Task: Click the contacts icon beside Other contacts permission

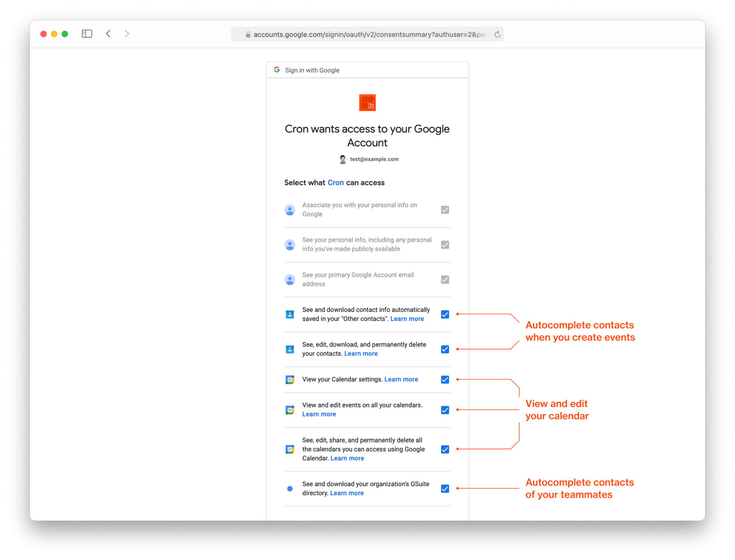Action: click(290, 314)
